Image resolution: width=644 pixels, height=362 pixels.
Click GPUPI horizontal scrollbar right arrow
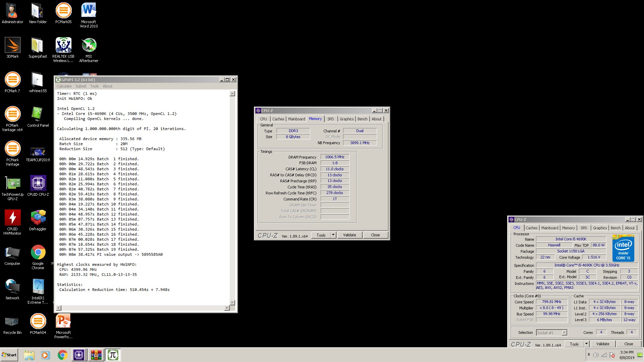227,308
